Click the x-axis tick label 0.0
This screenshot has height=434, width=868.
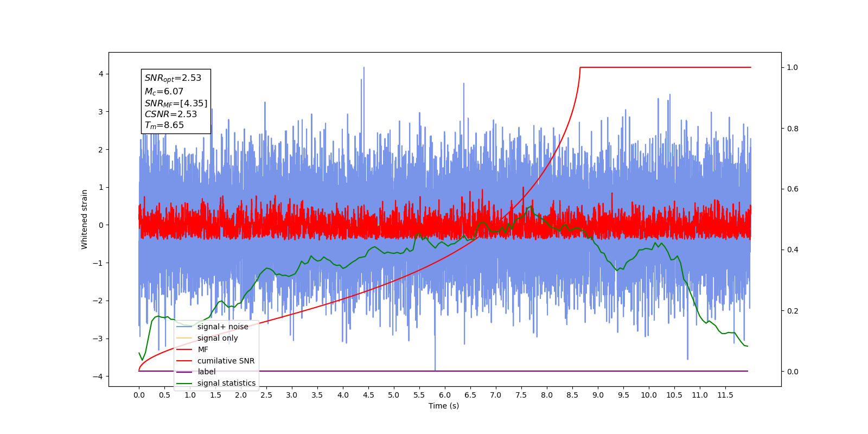(139, 395)
